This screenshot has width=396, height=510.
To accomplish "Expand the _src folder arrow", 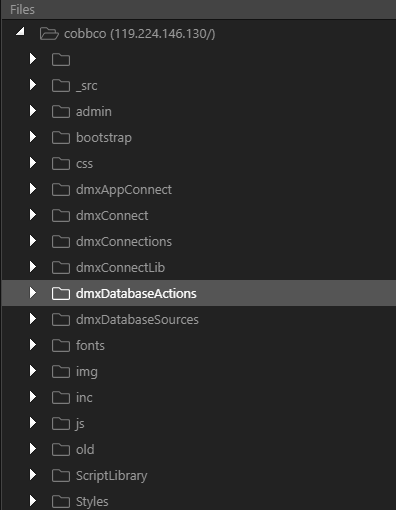I will click(x=33, y=85).
